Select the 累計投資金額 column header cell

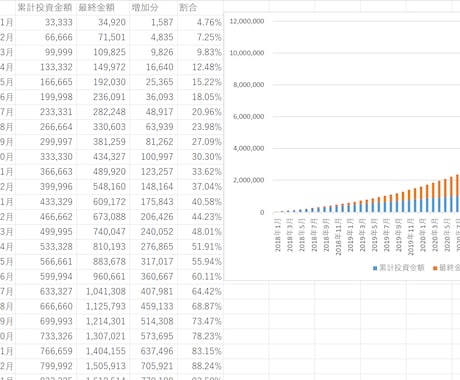(46, 7)
